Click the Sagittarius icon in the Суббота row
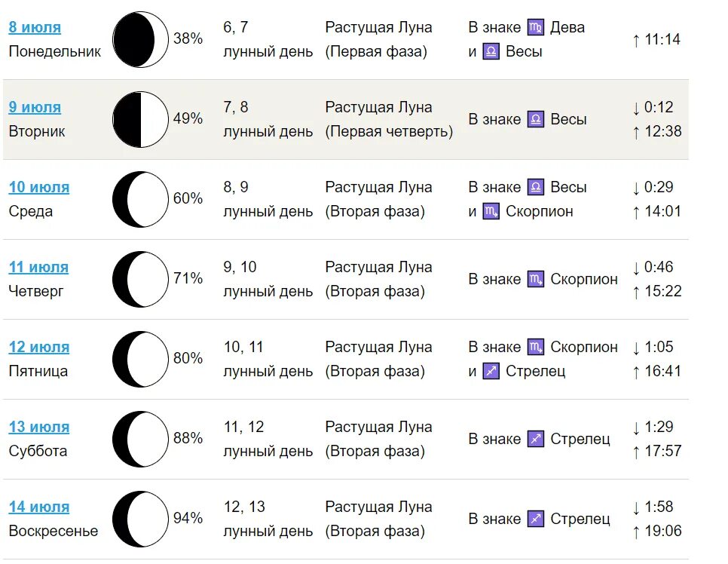This screenshot has width=728, height=564. click(x=536, y=439)
